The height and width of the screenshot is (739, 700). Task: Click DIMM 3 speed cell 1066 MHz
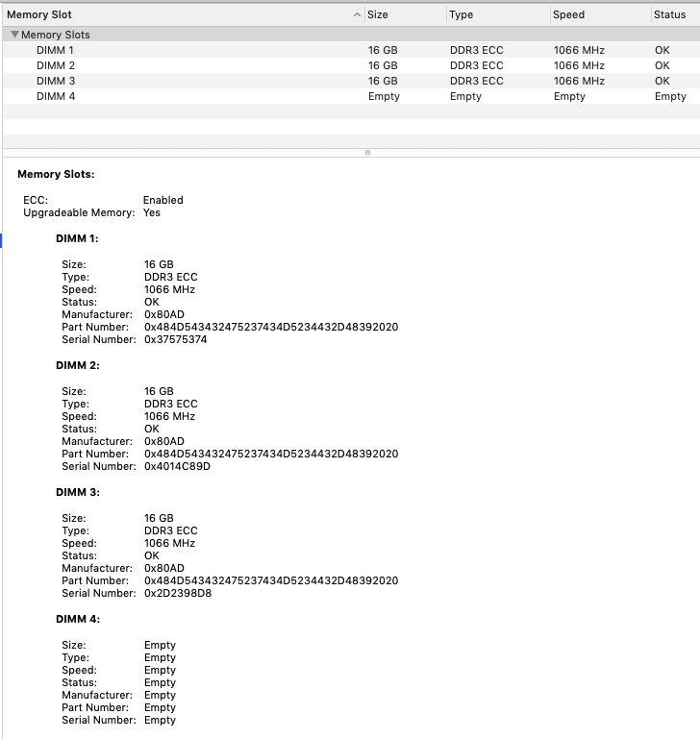pyautogui.click(x=579, y=81)
